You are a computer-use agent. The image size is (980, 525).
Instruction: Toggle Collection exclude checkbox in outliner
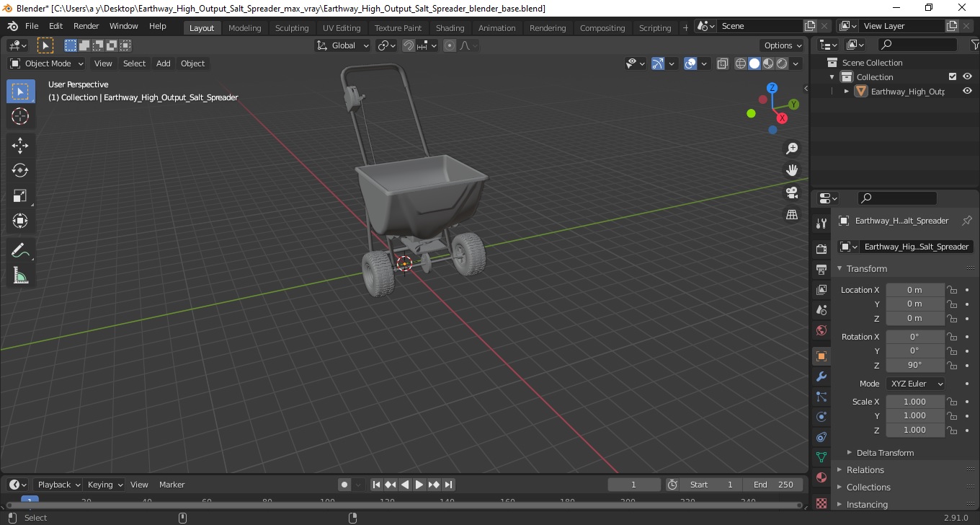click(x=953, y=76)
